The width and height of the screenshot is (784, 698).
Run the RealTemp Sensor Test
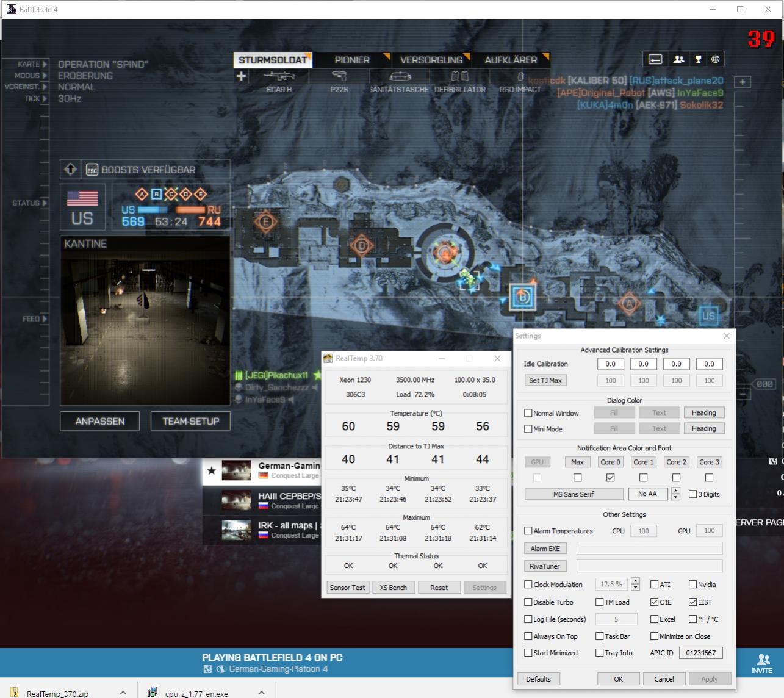point(347,588)
